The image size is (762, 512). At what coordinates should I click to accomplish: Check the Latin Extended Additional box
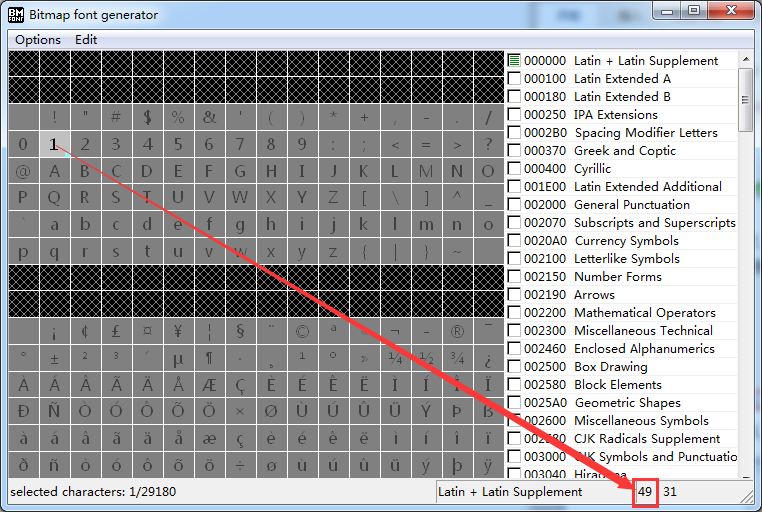pyautogui.click(x=514, y=187)
